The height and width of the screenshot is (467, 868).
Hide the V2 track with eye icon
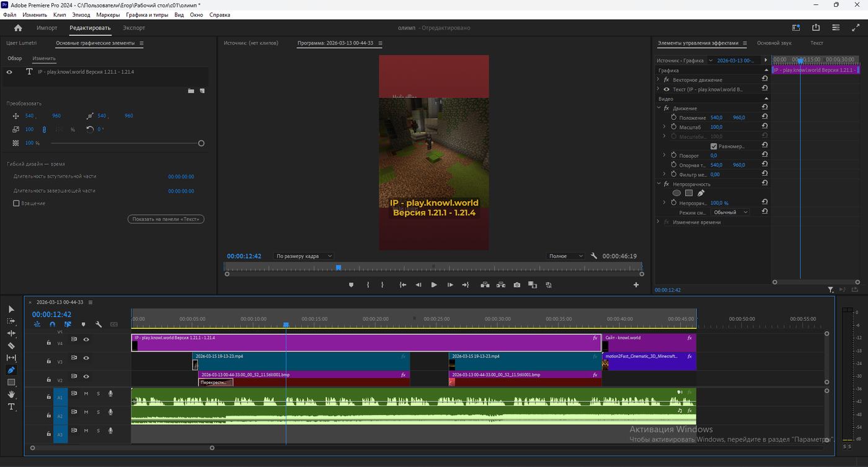coord(86,377)
